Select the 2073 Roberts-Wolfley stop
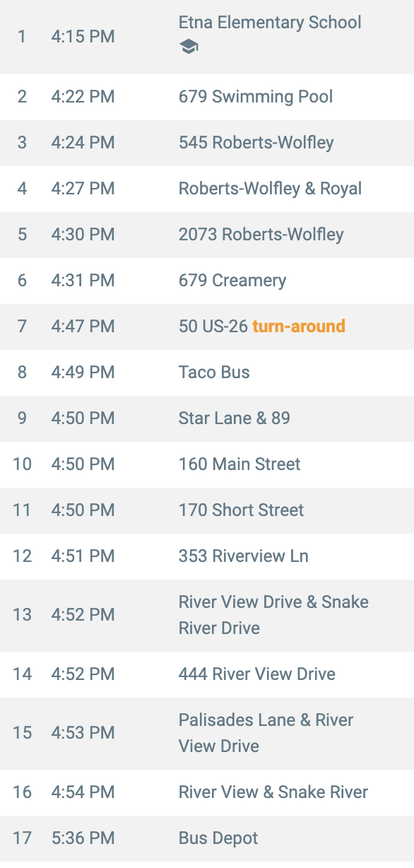Viewport: 414px width, 868px height. click(207, 235)
